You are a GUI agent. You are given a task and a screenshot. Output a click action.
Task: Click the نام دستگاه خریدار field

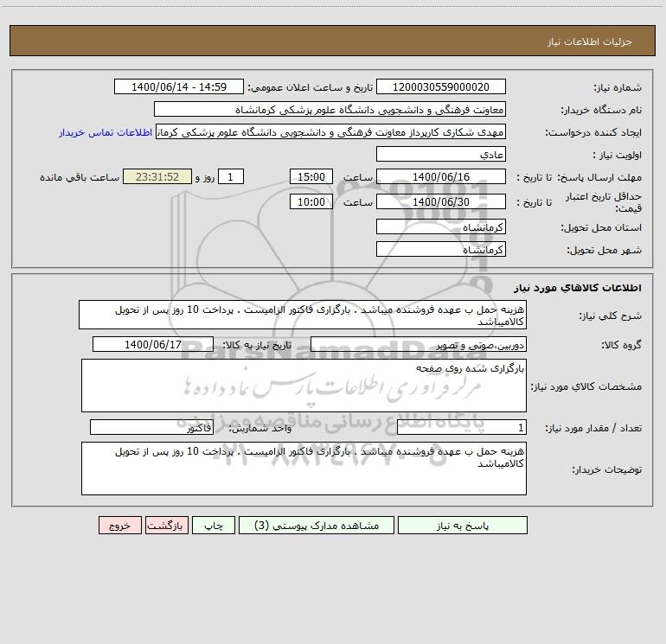[330, 109]
